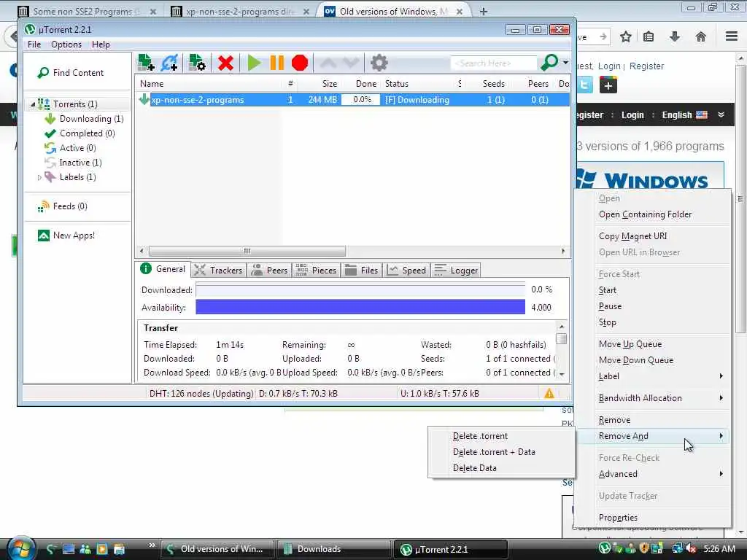
Task: Click Find Content in the sidebar
Action: (70, 72)
